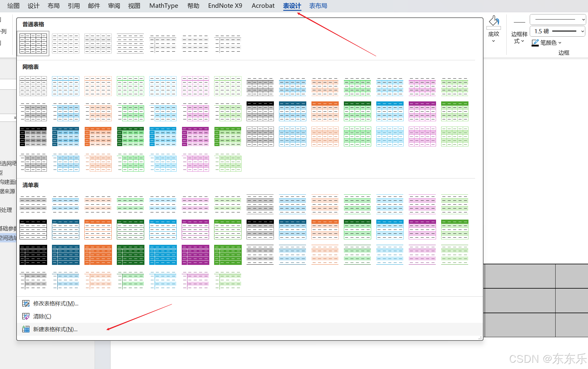Open the 1.5 磅 line weight dropdown
The image size is (588, 369).
pos(582,31)
